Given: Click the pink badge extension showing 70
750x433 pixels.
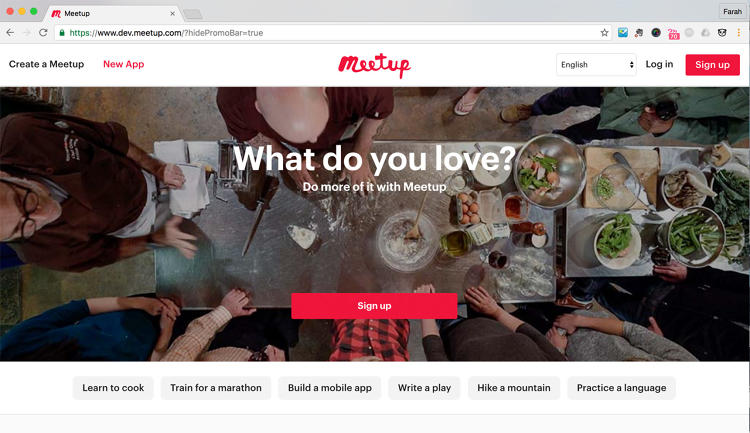Looking at the screenshot, I should coord(673,33).
